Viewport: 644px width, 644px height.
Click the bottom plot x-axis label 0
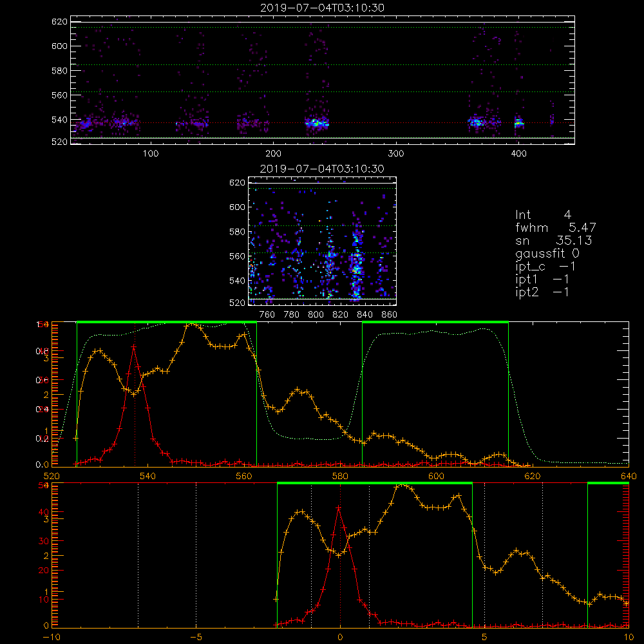(340, 638)
